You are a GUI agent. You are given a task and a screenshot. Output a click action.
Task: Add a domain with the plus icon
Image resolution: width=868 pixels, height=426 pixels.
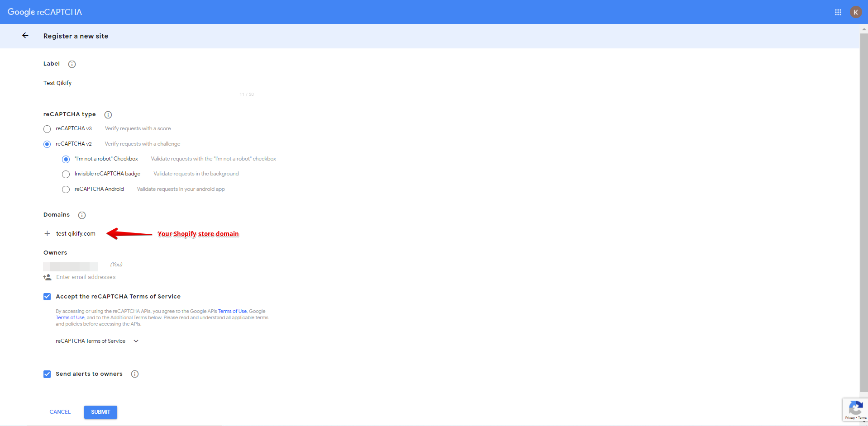[47, 233]
